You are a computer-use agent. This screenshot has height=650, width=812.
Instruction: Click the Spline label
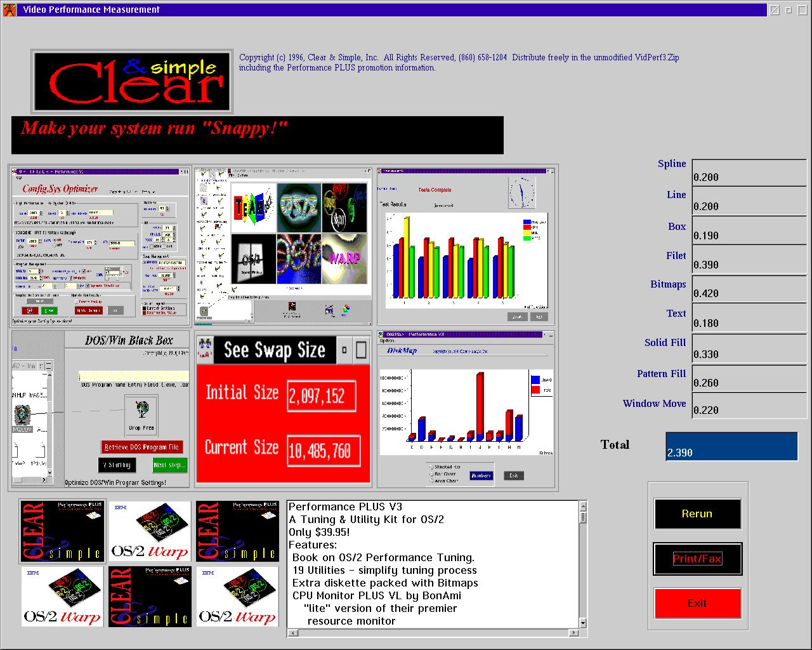coord(672,164)
